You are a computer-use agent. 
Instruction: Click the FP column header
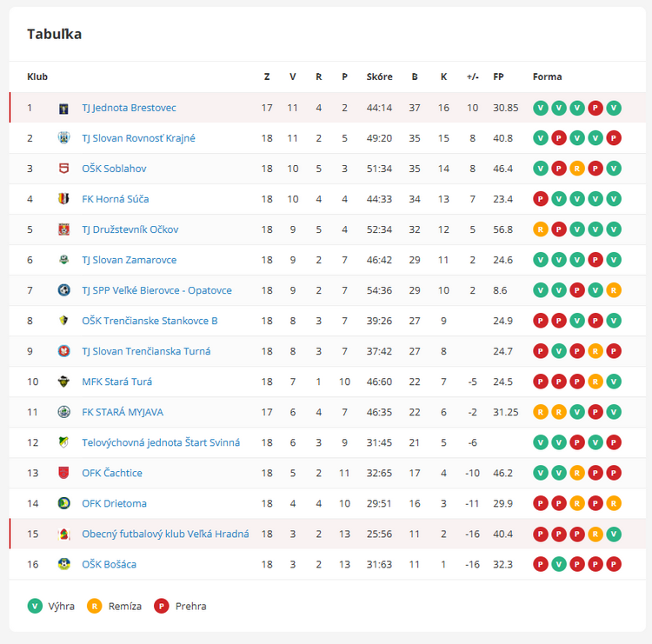498,76
